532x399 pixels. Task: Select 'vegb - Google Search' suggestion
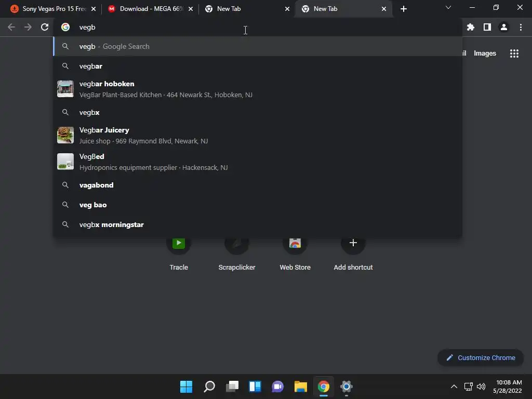(258, 46)
